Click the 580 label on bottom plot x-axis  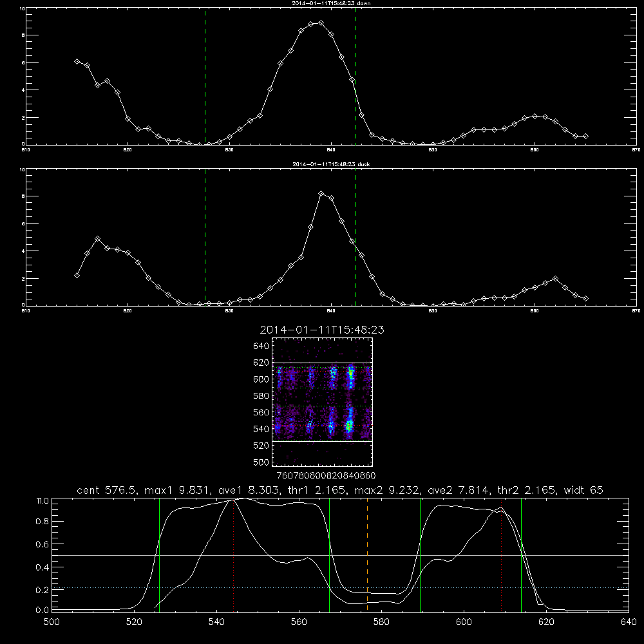[381, 621]
